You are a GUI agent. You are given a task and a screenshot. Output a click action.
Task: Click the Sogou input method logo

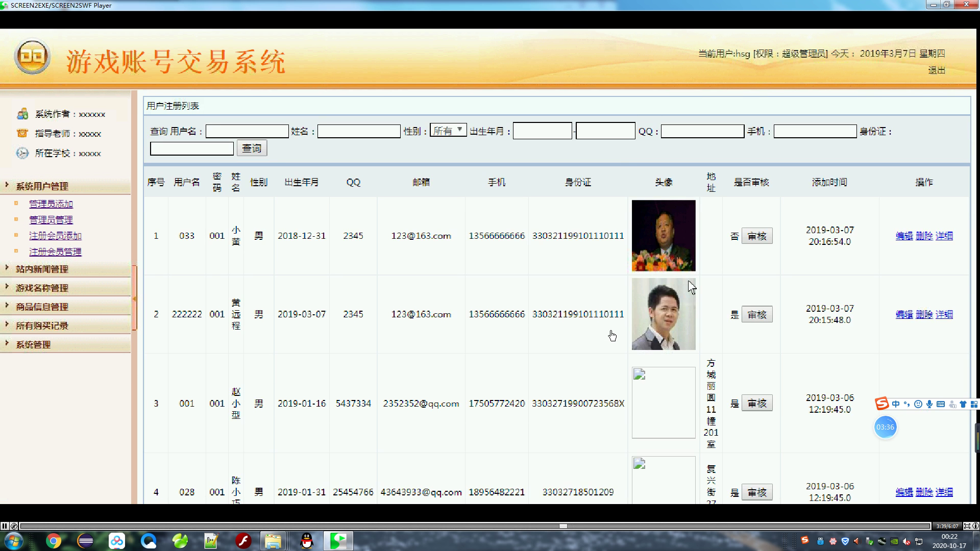coord(881,404)
